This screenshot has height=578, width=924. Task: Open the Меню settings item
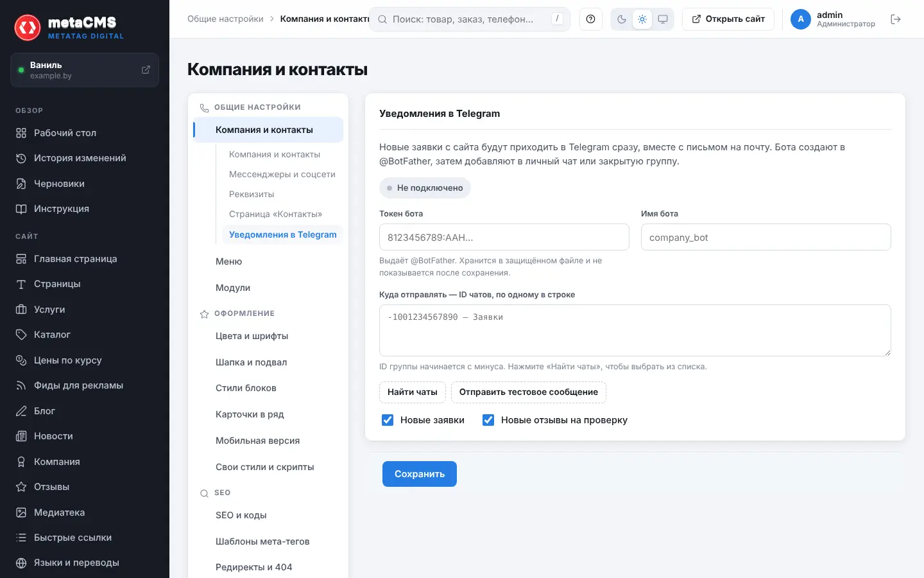(268, 261)
